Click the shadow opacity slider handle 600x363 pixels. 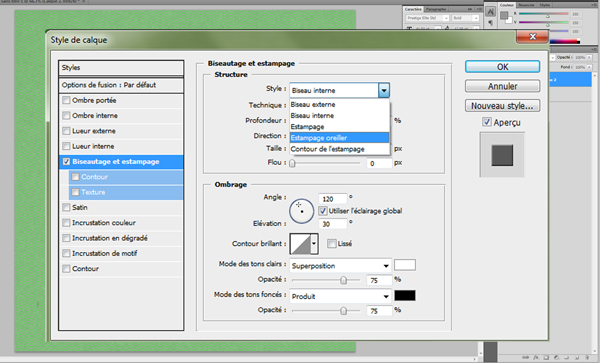(343, 311)
